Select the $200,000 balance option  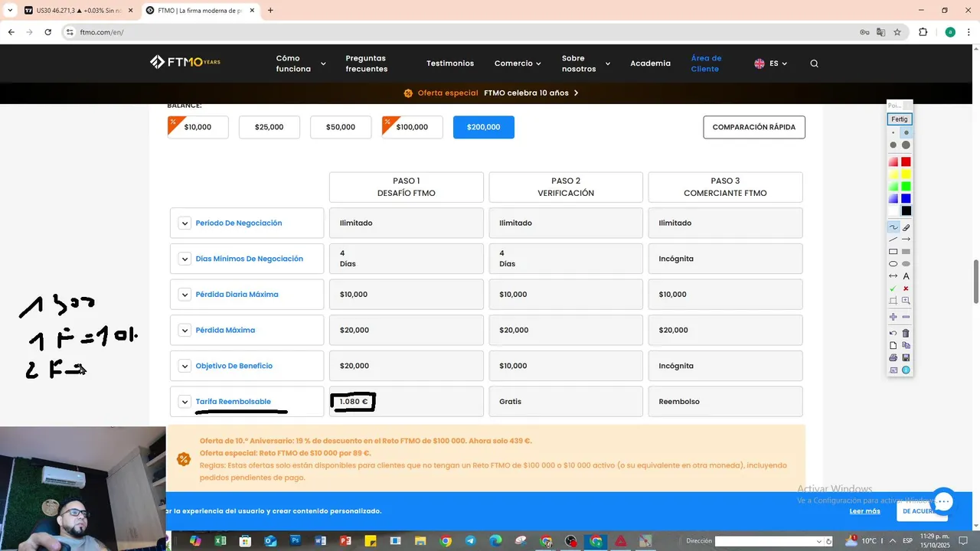pos(484,127)
